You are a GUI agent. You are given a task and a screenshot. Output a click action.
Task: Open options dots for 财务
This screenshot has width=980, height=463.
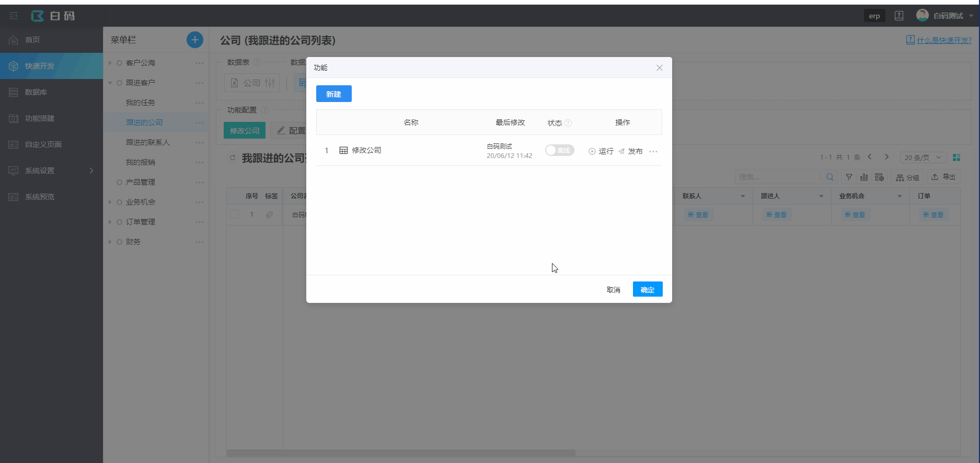200,242
